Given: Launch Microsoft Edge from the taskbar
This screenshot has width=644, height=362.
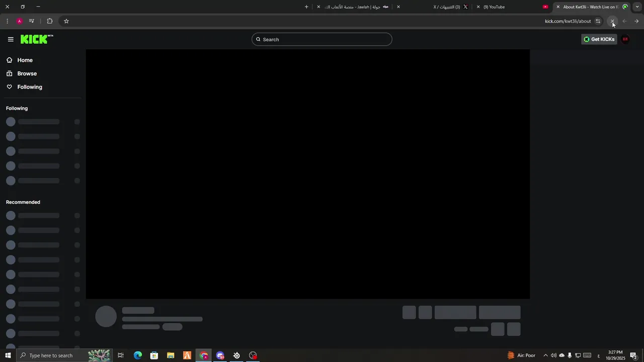Looking at the screenshot, I should 137,355.
